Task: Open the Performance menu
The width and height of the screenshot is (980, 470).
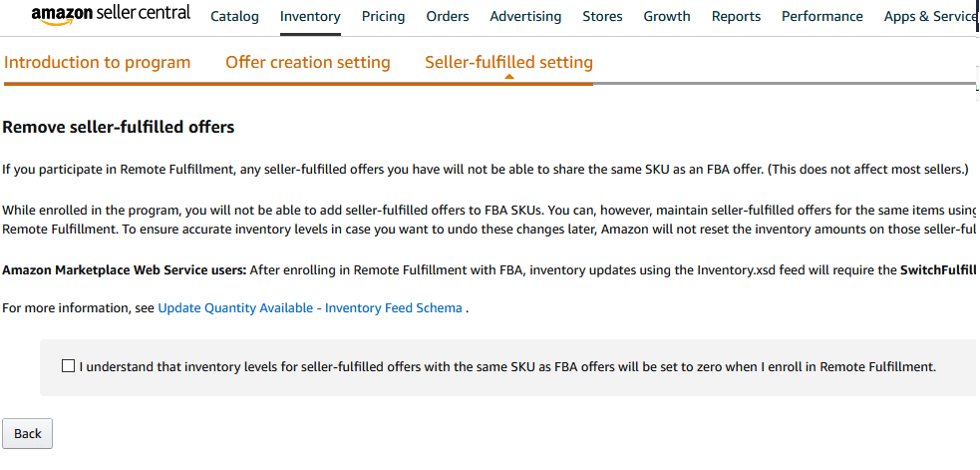Action: (x=821, y=17)
